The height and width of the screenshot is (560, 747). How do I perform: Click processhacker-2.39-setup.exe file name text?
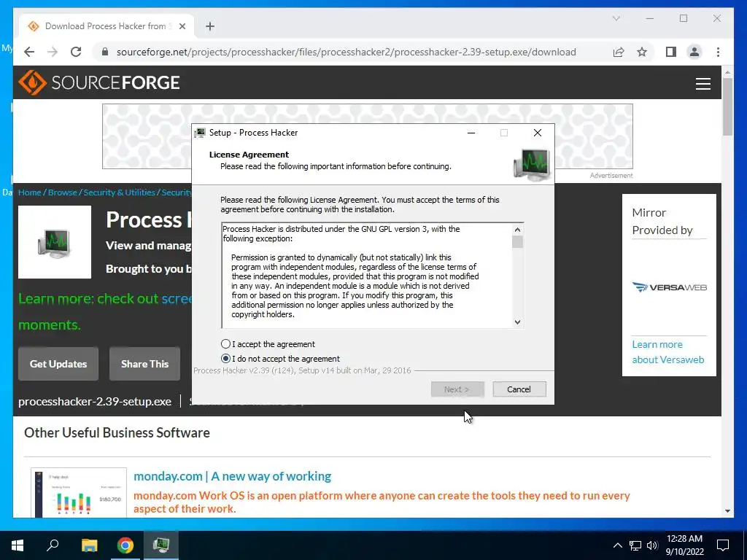point(95,402)
